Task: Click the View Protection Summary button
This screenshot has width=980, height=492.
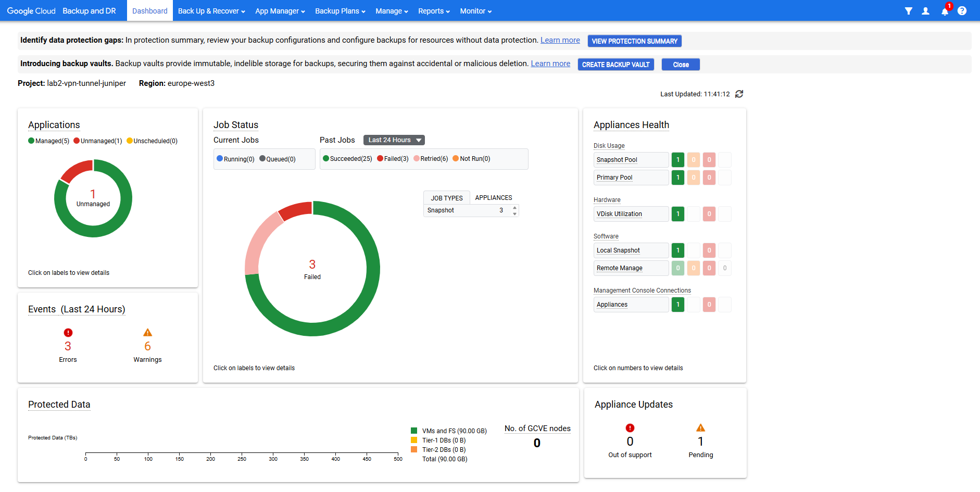Action: coord(634,41)
